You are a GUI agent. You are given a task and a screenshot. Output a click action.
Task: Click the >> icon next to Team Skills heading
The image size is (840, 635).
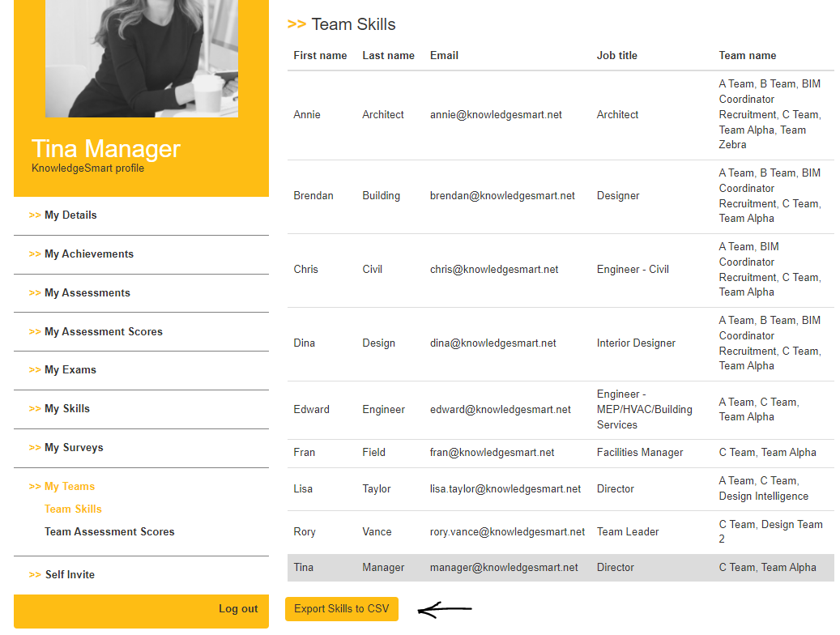[x=295, y=23]
